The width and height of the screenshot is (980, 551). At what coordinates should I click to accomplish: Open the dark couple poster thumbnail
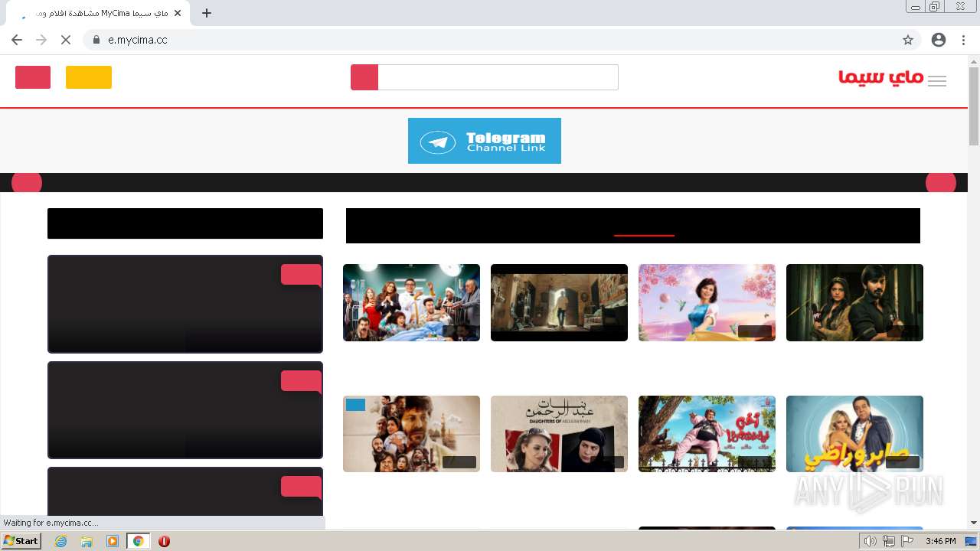854,302
